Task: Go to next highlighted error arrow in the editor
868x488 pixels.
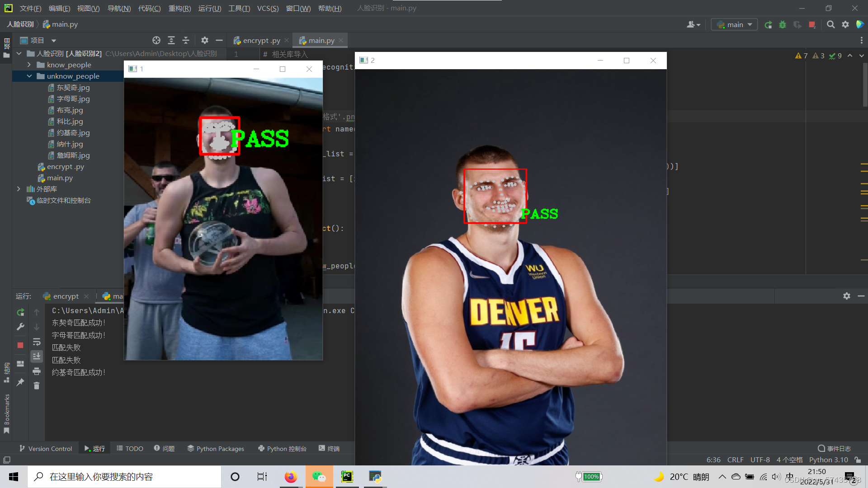Action: coord(862,56)
